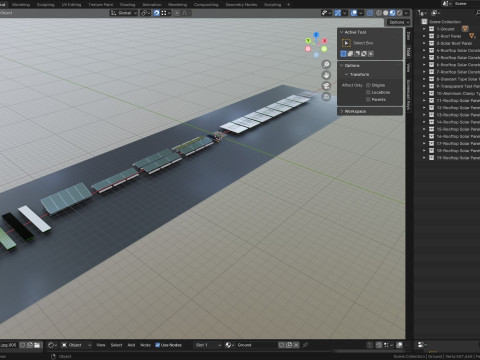Open the Select menu in shader editor
This screenshot has width=480, height=360.
[x=116, y=345]
